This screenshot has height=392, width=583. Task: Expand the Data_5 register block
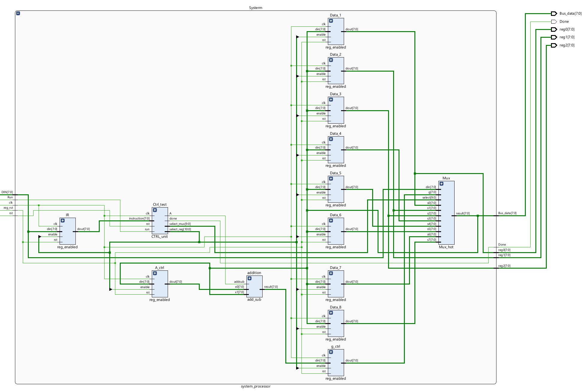[331, 179]
